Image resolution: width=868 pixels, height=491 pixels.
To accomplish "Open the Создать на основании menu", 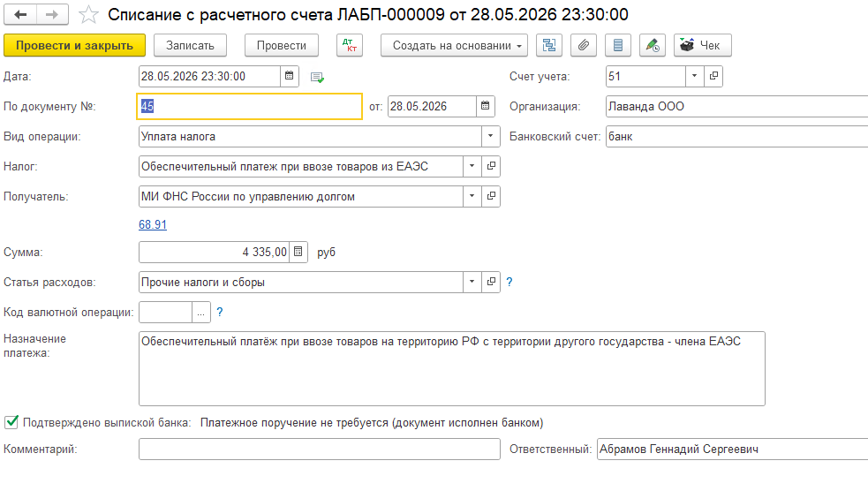I will coord(454,45).
